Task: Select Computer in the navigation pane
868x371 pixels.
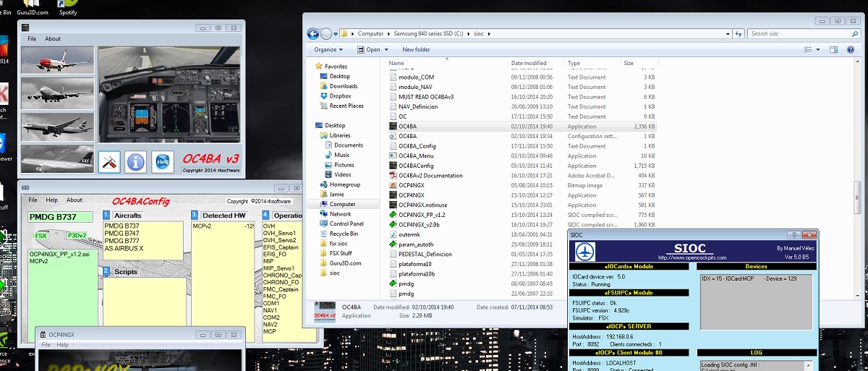Action: tap(342, 204)
